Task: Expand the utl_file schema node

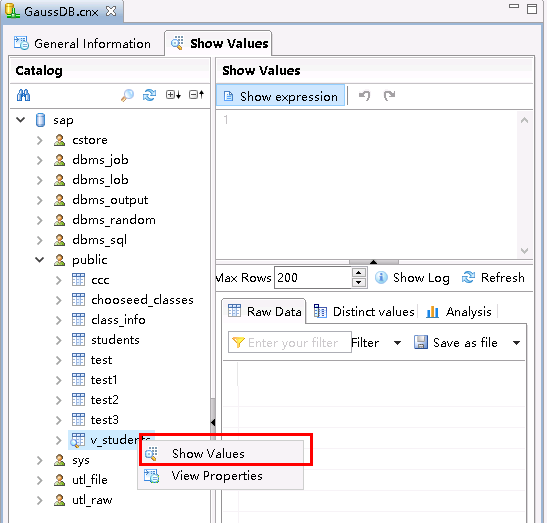Action: [x=40, y=480]
